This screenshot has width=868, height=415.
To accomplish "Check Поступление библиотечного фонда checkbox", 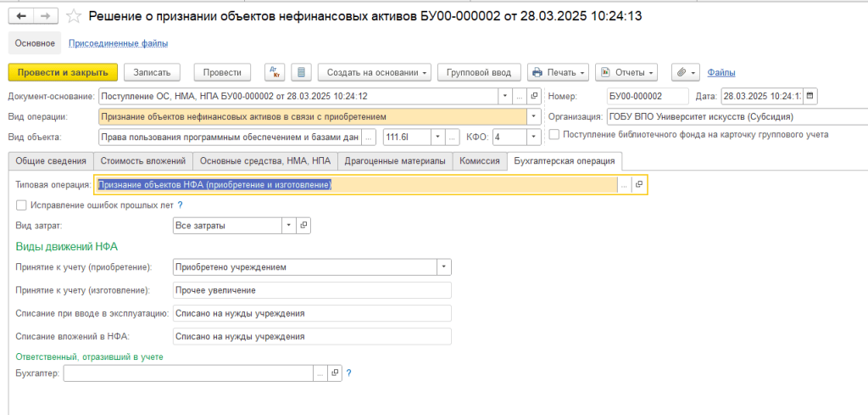I will tap(554, 134).
